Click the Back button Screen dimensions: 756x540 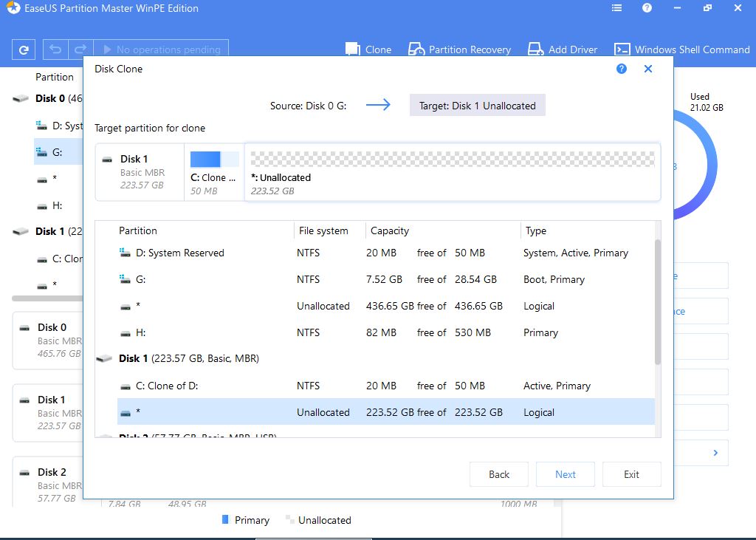pos(499,474)
